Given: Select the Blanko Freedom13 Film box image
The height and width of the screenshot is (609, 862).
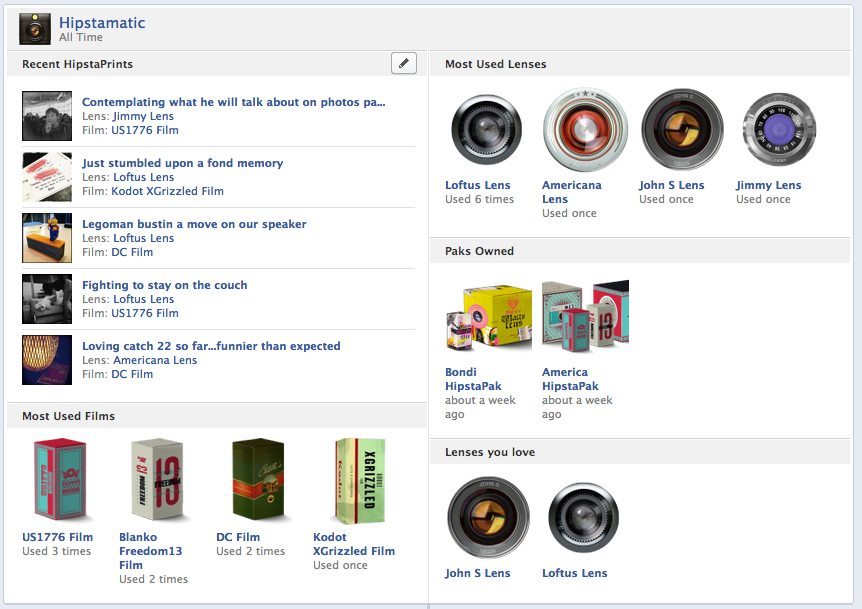Looking at the screenshot, I should 157,479.
